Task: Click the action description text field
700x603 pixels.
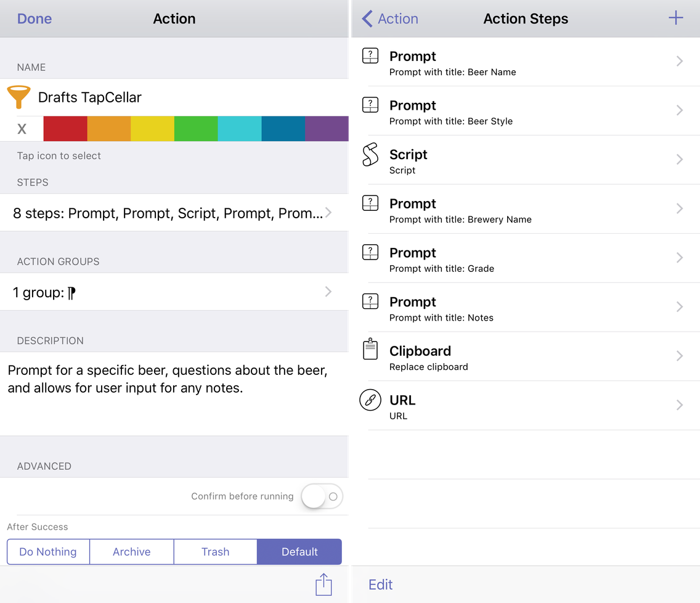Action: pyautogui.click(x=174, y=393)
